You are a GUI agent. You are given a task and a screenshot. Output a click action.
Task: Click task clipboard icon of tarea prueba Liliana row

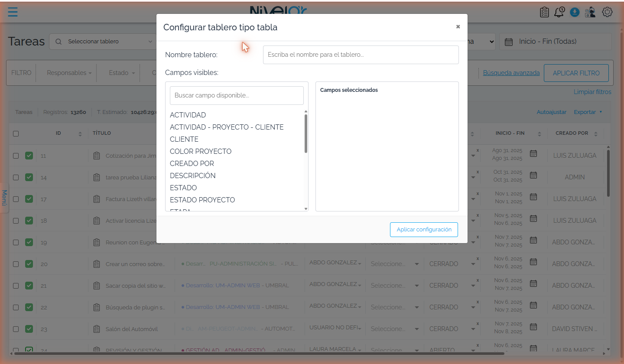point(97,177)
